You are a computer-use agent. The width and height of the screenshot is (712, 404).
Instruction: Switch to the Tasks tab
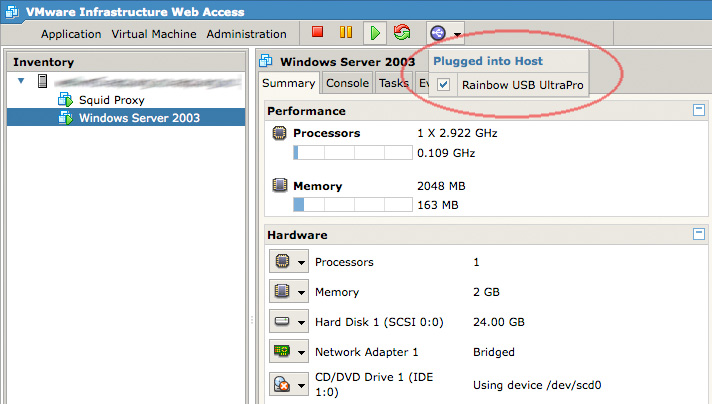(394, 83)
